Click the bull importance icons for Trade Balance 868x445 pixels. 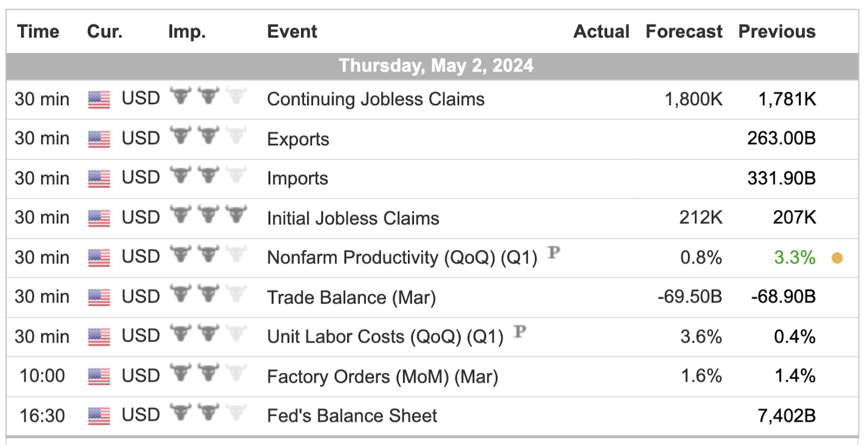tap(208, 294)
